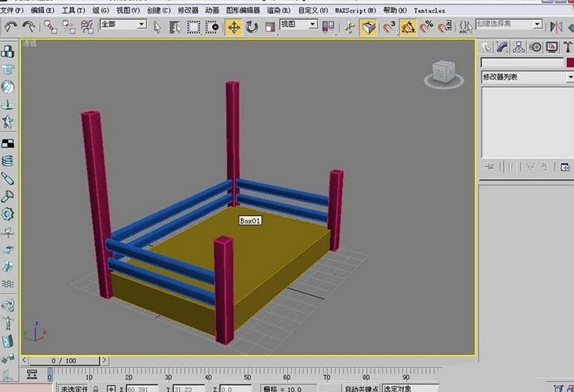Screen dimensions: 574x392
Task: Click the 0 / 100 time slider
Action: click(64, 360)
